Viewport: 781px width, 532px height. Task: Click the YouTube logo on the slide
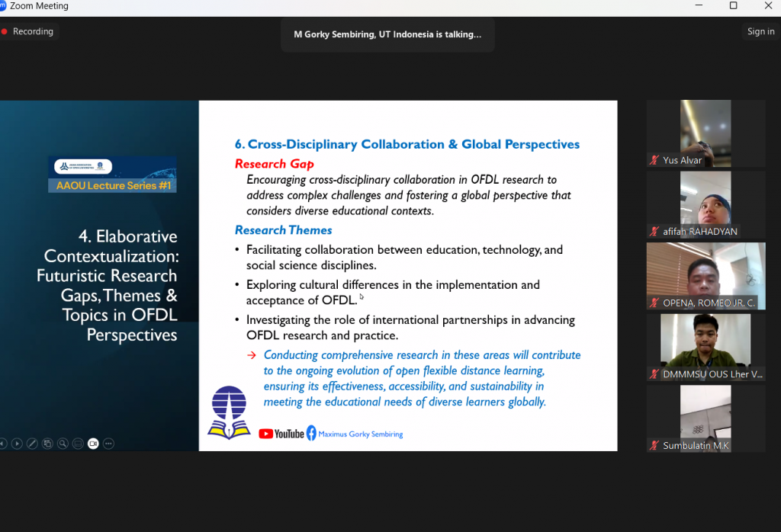[x=281, y=434]
